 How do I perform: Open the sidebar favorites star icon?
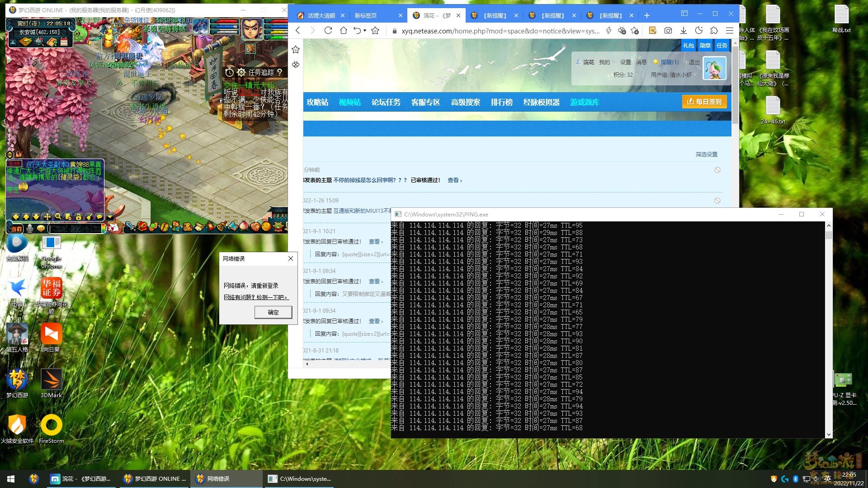pos(296,49)
